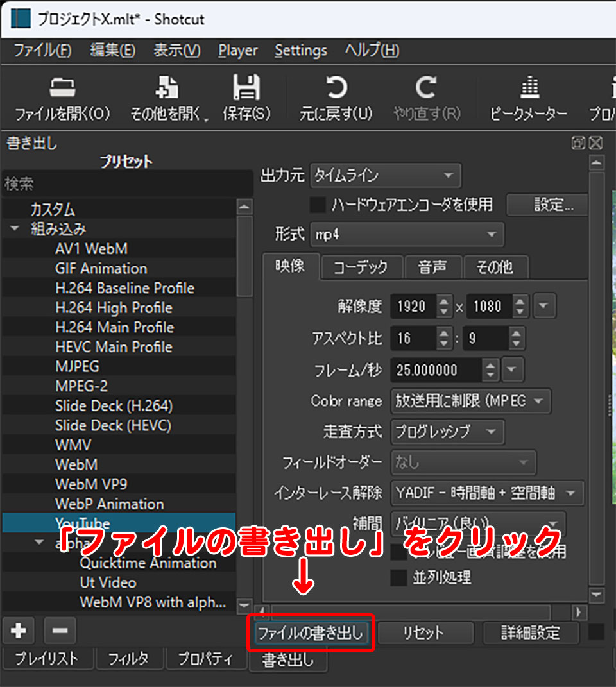Image resolution: width=616 pixels, height=687 pixels.
Task: Increase フレーム/秒 with the up stepper
Action: click(491, 366)
